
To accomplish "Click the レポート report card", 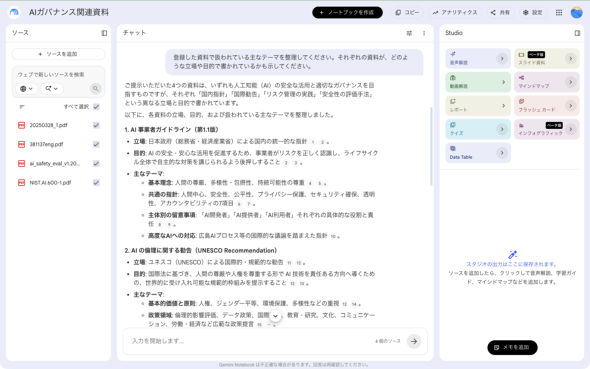I will tap(478, 106).
